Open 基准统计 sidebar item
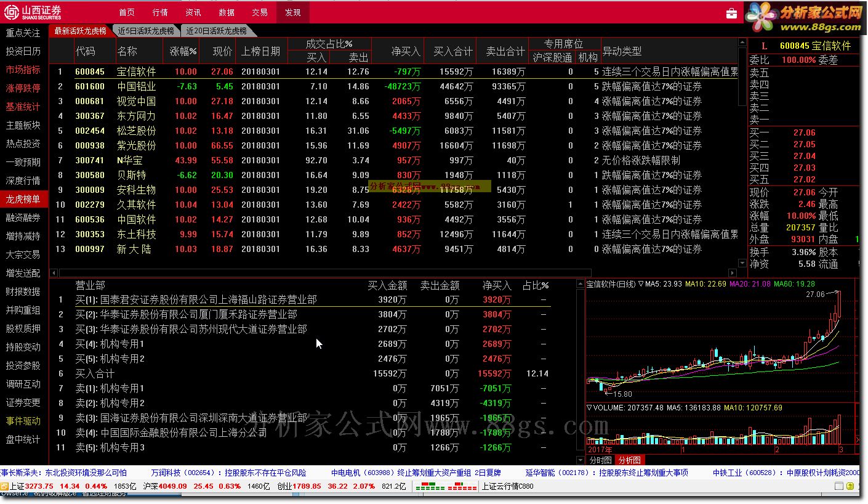This screenshot has width=868, height=504. point(23,107)
